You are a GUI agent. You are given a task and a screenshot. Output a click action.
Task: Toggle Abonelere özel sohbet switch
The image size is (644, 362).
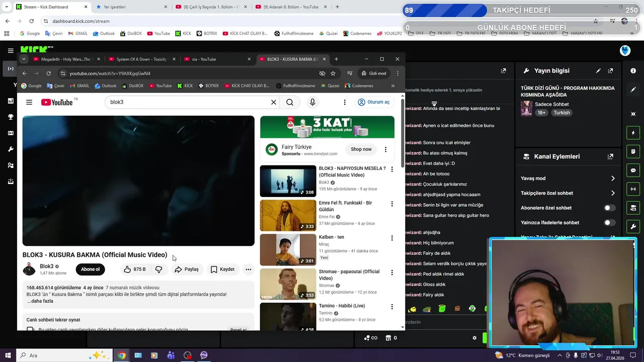coord(609,208)
